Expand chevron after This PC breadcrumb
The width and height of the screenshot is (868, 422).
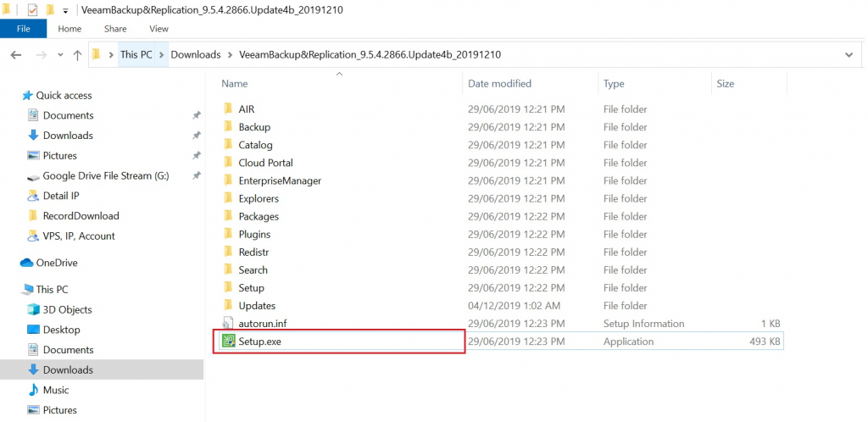coord(162,55)
